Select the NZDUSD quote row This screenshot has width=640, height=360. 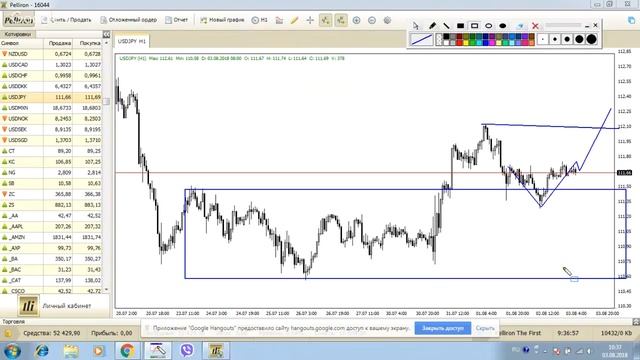[x=51, y=54]
